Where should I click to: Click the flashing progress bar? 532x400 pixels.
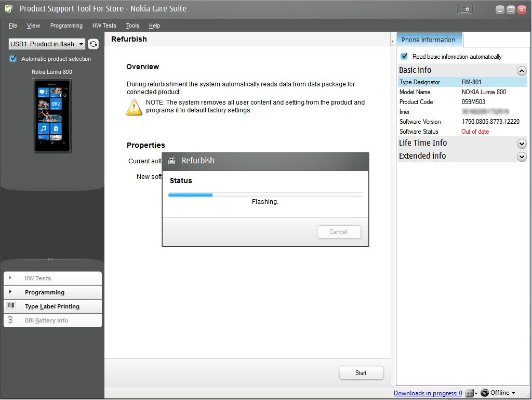pos(265,195)
